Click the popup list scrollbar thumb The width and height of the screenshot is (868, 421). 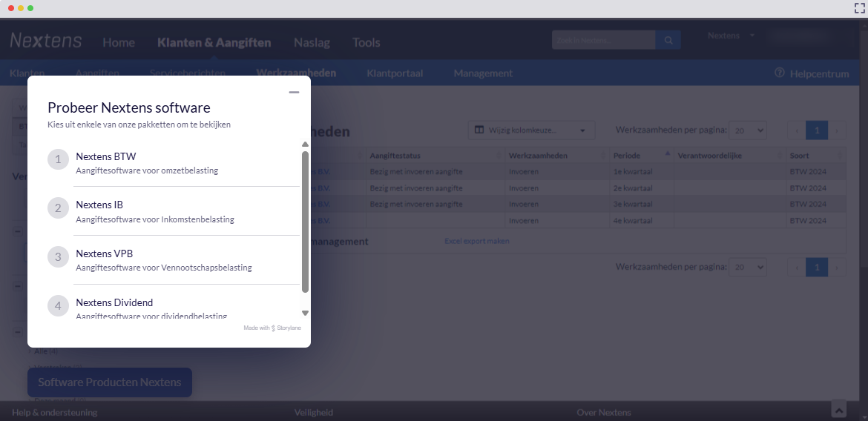[x=305, y=222]
